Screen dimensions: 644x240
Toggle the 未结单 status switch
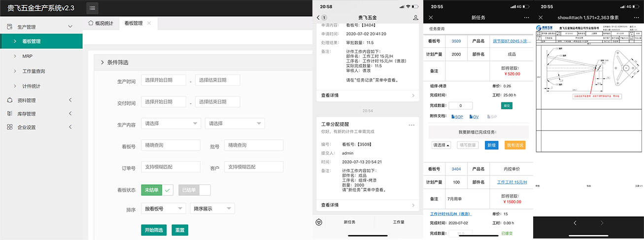(157, 190)
